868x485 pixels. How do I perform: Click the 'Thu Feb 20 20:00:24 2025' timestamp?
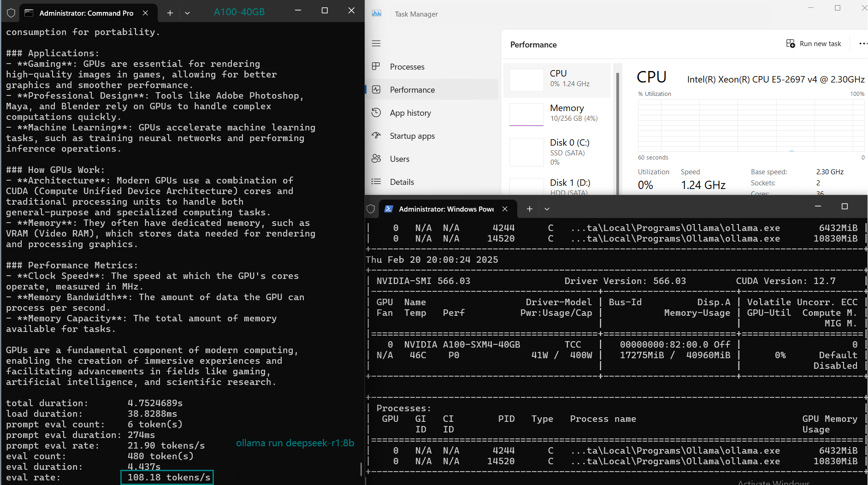coord(432,260)
